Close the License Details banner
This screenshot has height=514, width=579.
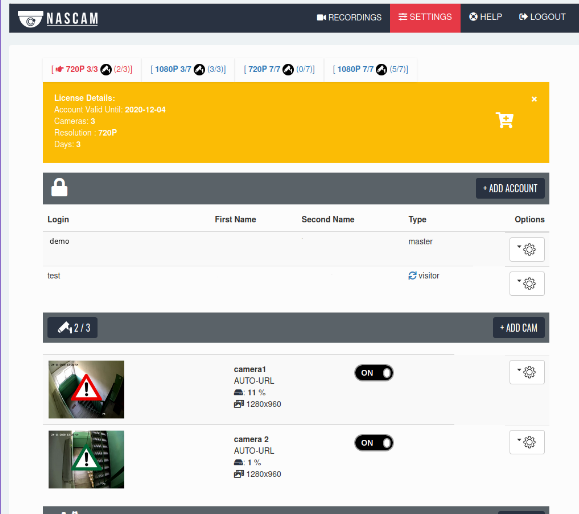coord(534,99)
